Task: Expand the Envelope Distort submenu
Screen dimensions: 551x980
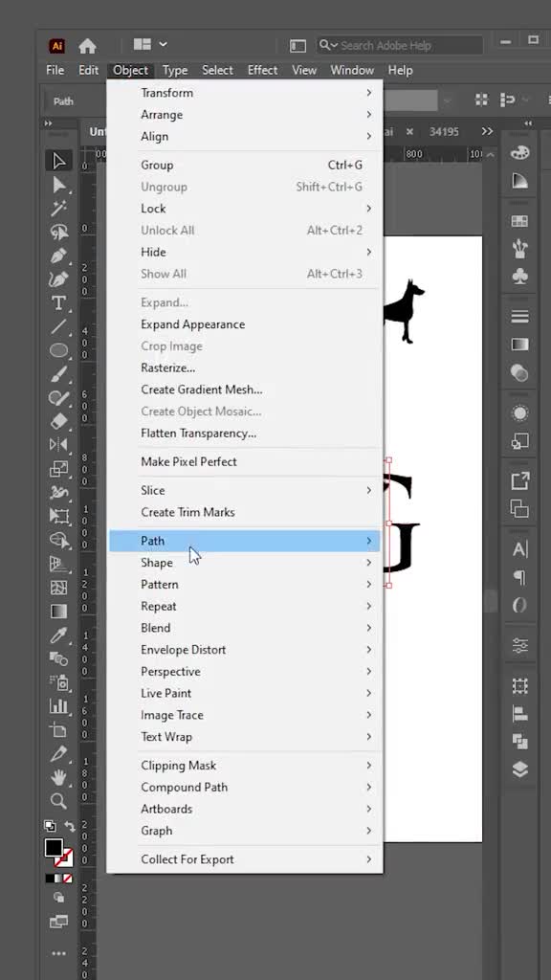Action: (245, 650)
